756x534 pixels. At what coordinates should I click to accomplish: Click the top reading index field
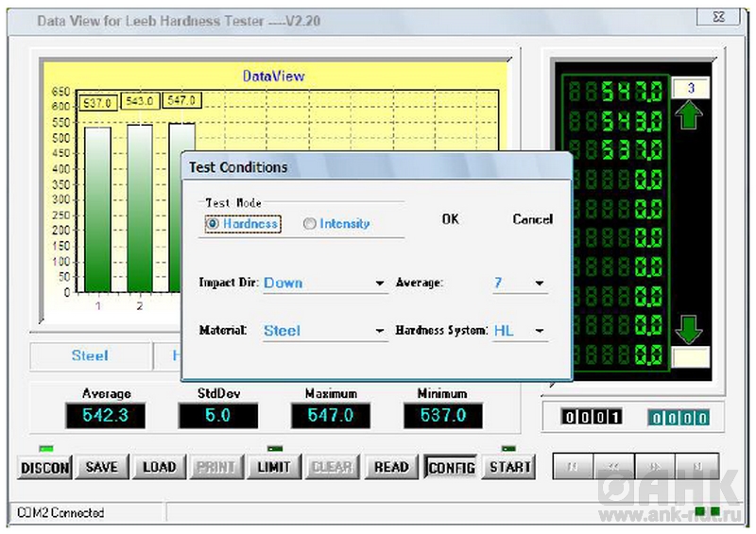coord(691,88)
